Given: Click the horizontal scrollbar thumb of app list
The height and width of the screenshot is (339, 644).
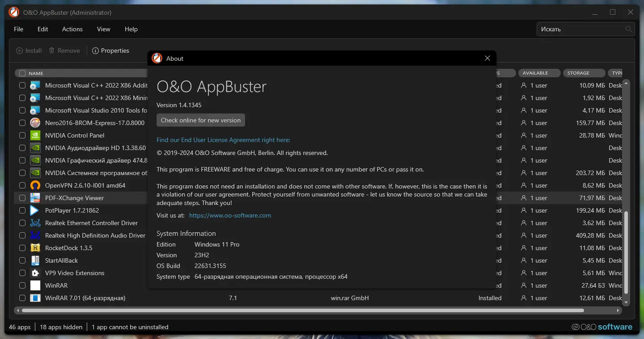Looking at the screenshot, I should click(x=303, y=310).
